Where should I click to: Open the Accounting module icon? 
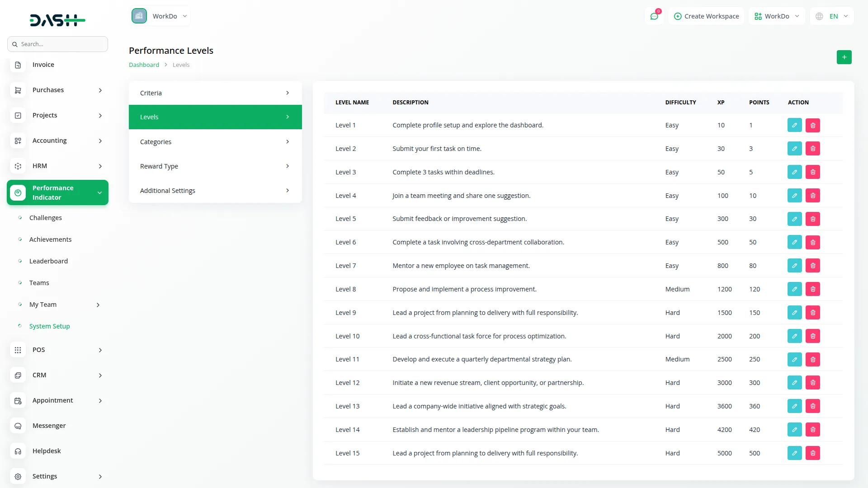tap(18, 141)
